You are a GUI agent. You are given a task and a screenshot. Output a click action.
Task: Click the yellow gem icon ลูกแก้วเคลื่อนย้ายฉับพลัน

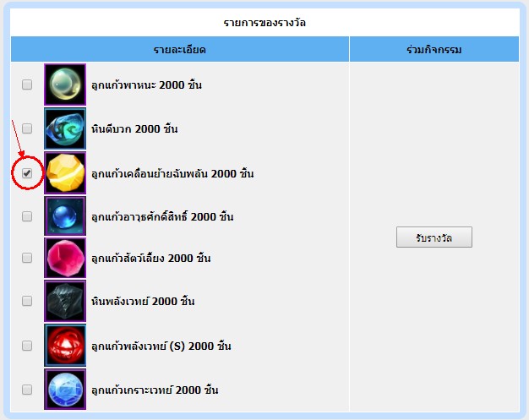click(x=65, y=172)
